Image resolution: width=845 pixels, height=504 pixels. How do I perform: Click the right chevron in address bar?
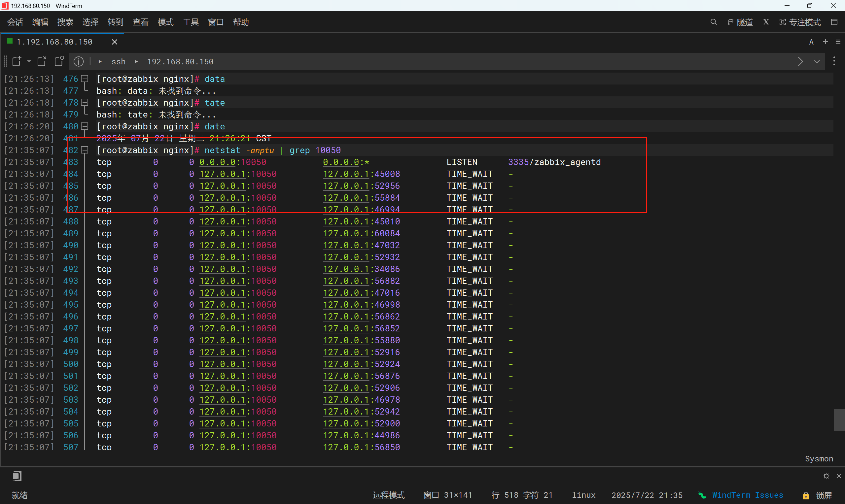coord(800,61)
